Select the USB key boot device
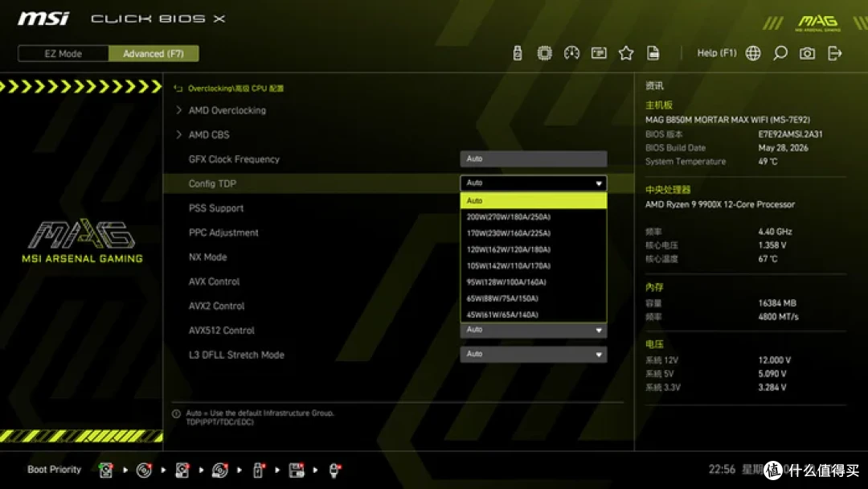Image resolution: width=868 pixels, height=489 pixels. (x=334, y=471)
